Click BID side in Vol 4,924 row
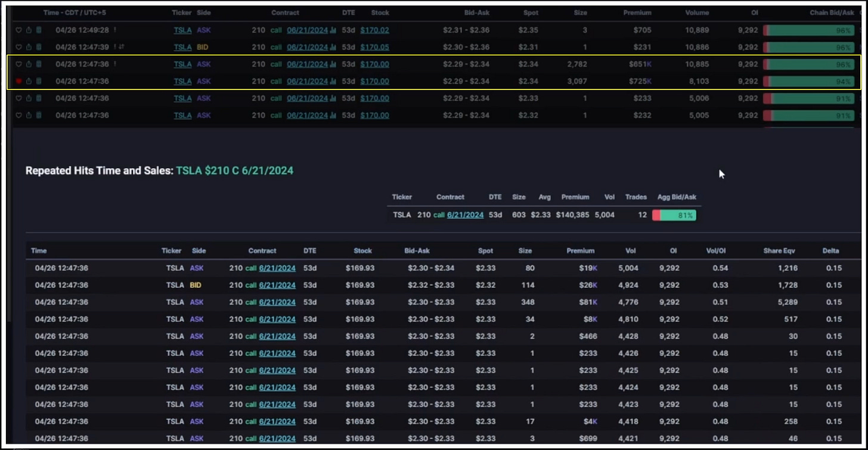This screenshot has width=868, height=450. click(x=196, y=285)
